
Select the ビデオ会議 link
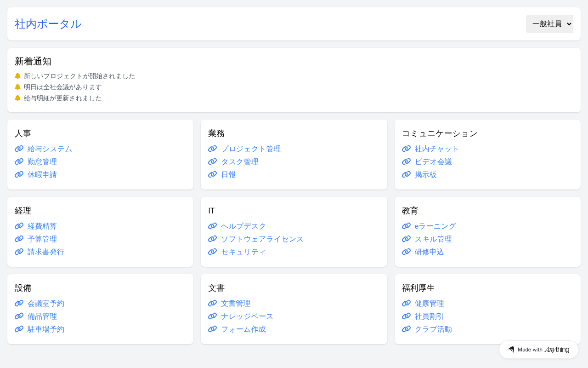tap(433, 162)
